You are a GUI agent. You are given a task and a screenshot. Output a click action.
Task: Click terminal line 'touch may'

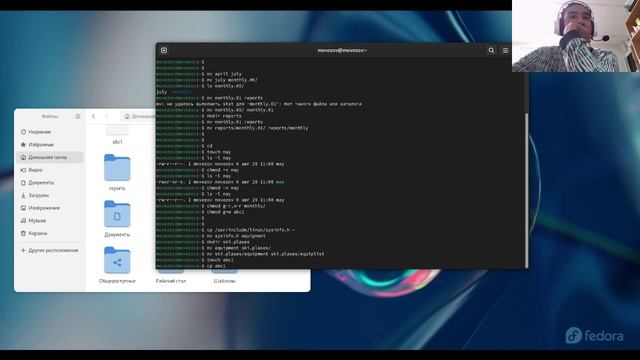(x=219, y=152)
